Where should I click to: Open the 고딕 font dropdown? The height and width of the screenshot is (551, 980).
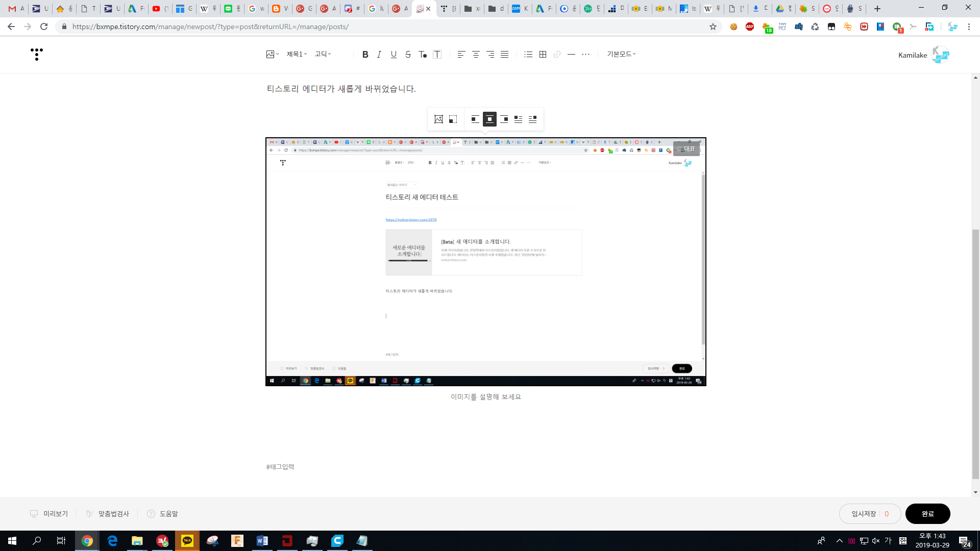(323, 54)
